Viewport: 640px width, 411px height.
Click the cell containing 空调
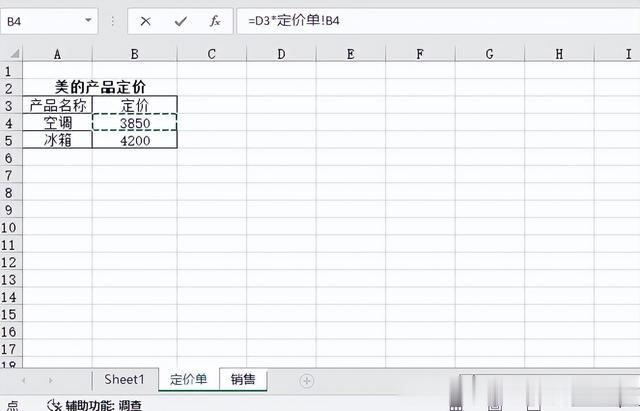(x=58, y=122)
